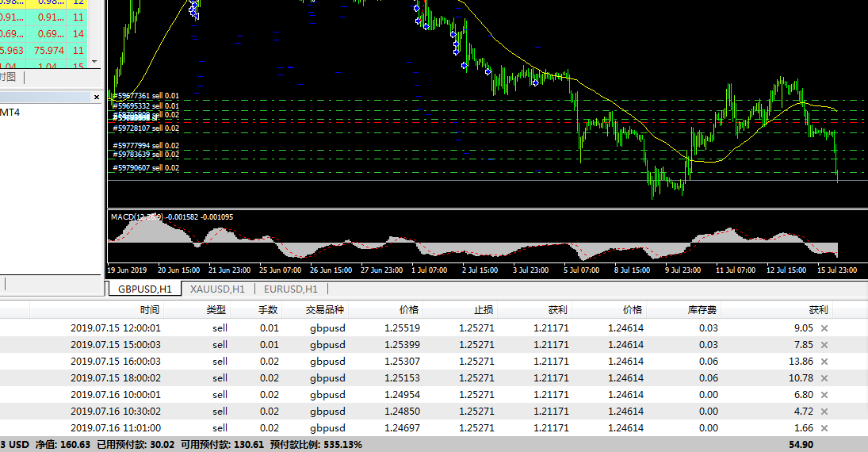Close the order opened 2019.07.15 18:00:02

[824, 378]
